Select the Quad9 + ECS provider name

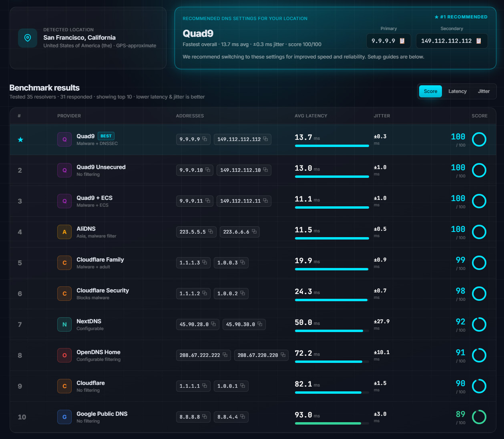click(x=94, y=198)
